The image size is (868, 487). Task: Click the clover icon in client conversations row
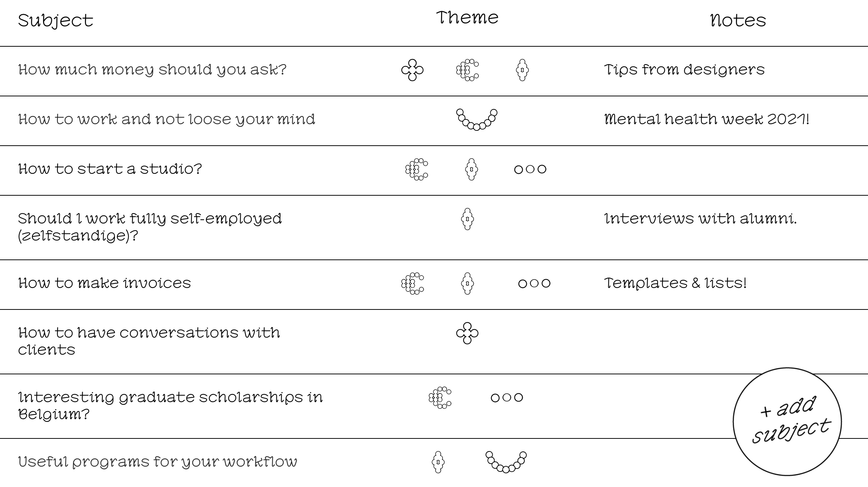coord(467,333)
